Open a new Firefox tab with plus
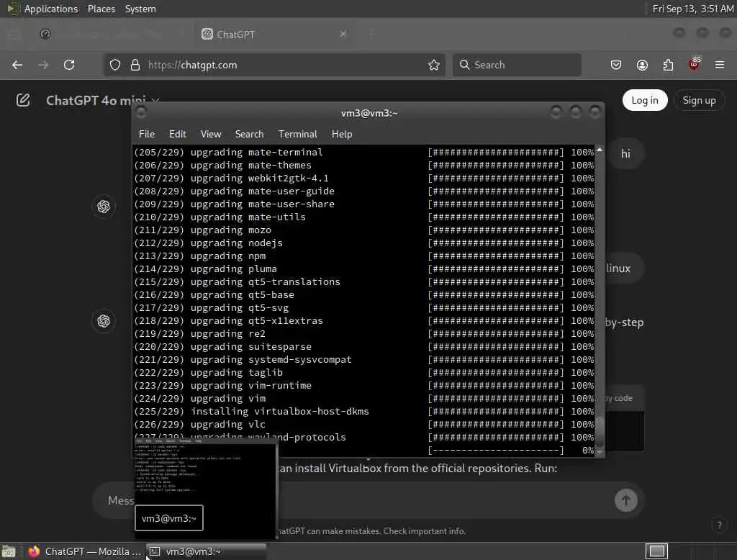Screen dimensions: 737x560 371,34
